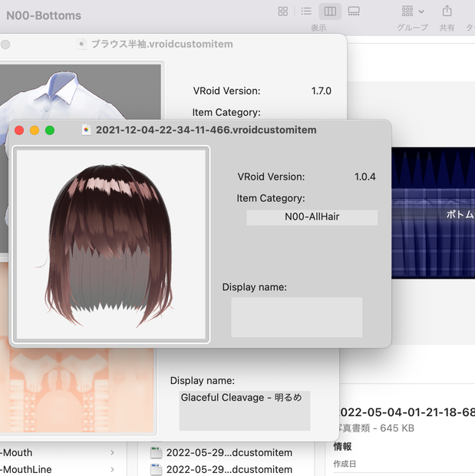Image resolution: width=475 pixels, height=476 pixels.
Task: Click the 1.7.0 VRoid version value
Action: (x=321, y=91)
